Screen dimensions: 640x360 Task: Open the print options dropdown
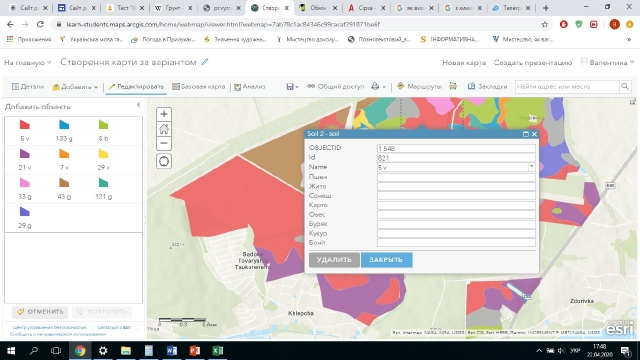[x=378, y=87]
